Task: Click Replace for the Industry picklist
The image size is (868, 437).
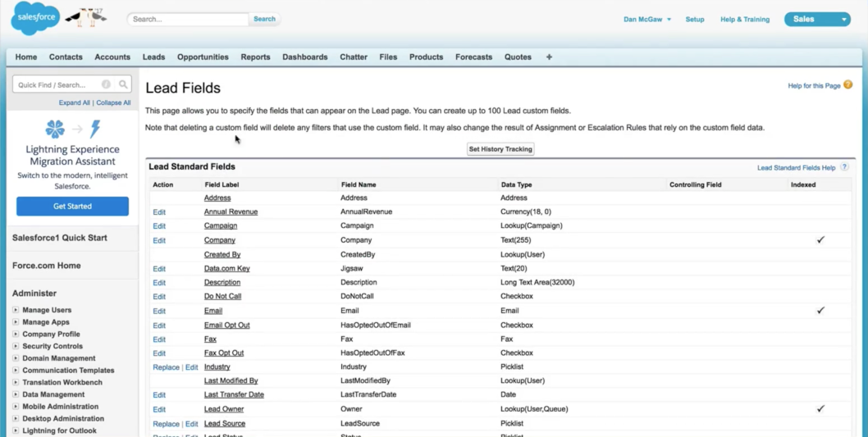Action: coord(166,366)
